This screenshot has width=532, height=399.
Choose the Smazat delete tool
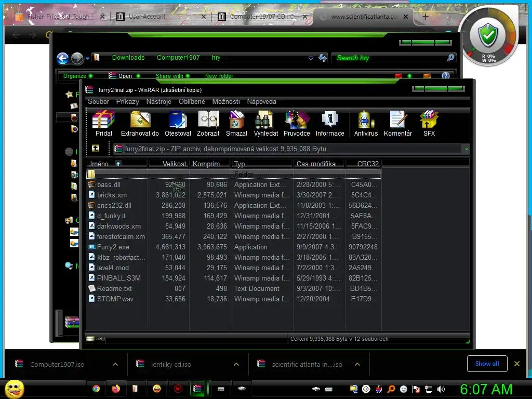(236, 124)
